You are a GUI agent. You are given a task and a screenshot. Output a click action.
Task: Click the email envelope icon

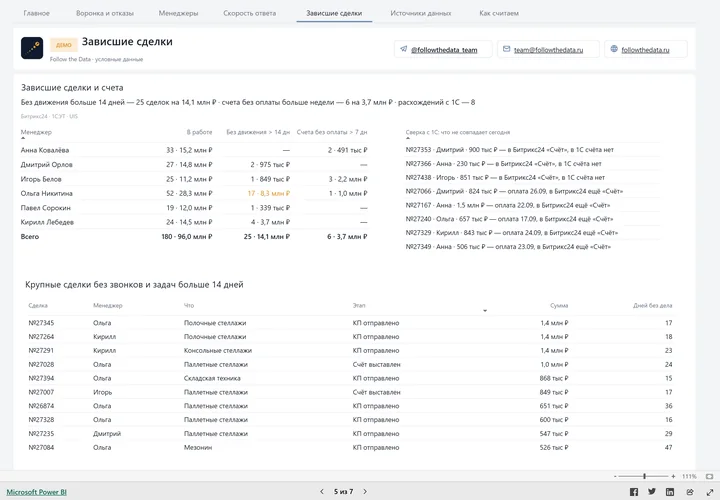coord(506,49)
